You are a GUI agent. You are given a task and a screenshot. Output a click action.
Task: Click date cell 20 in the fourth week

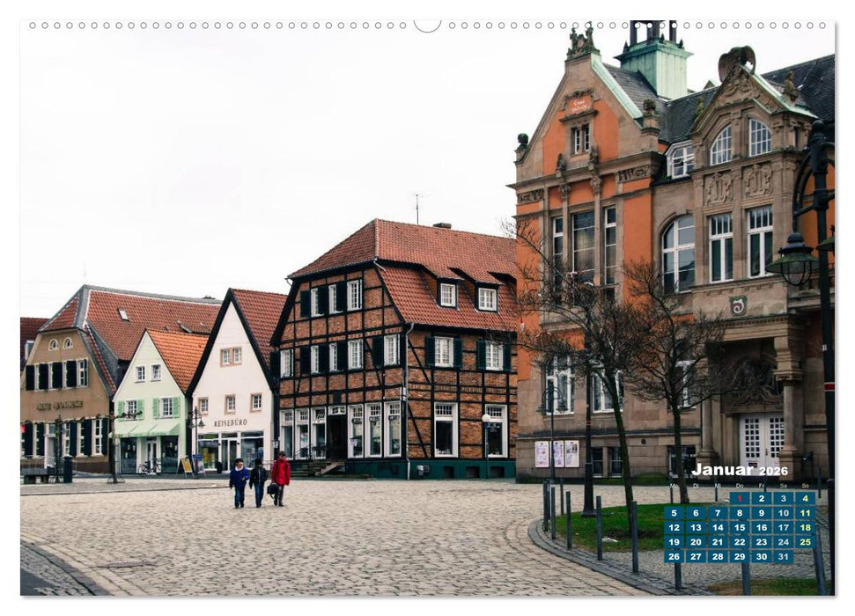coord(697,541)
